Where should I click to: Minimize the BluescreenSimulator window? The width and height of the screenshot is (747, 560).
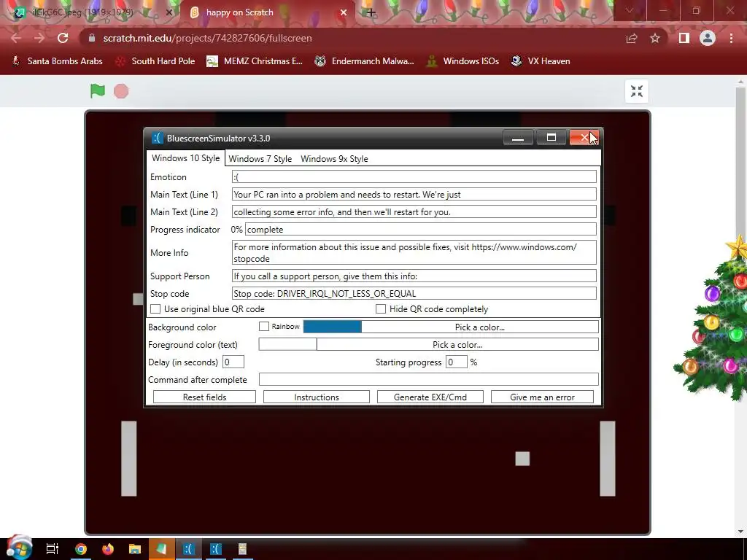(518, 138)
